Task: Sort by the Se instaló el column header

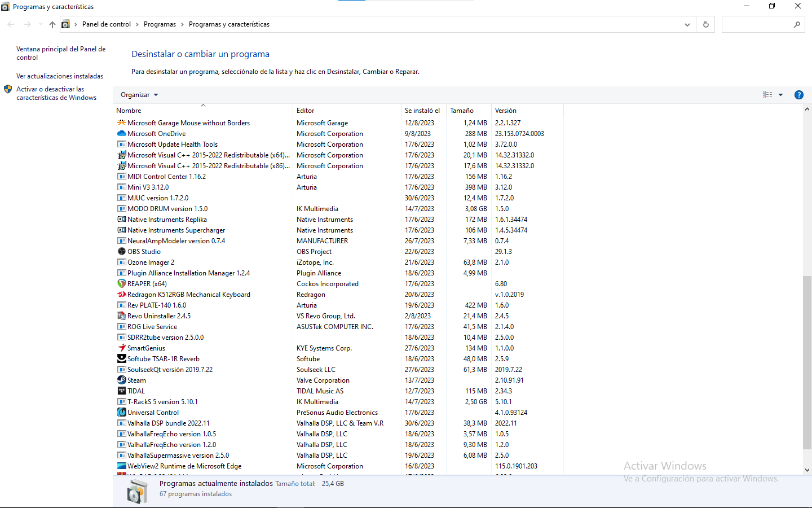Action: pos(422,111)
